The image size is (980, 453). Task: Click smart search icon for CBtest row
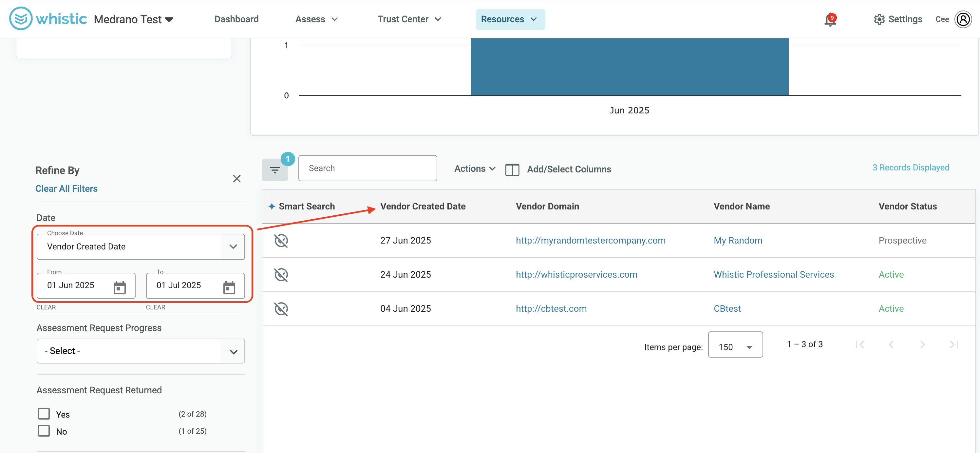pos(281,309)
